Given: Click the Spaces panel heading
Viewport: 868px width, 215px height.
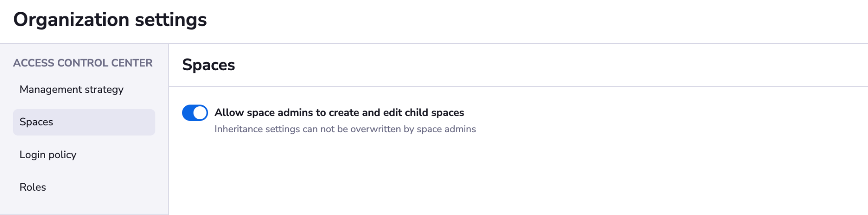Looking at the screenshot, I should click(x=209, y=65).
